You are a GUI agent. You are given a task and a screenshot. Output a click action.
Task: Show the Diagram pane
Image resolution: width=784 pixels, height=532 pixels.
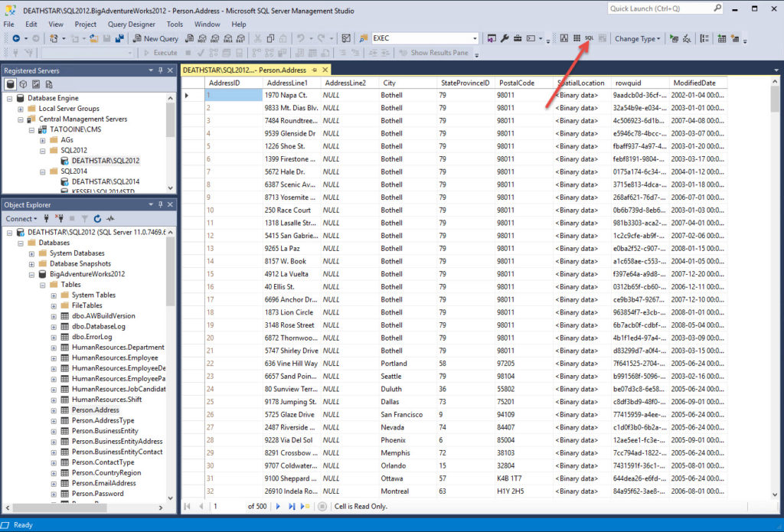[x=564, y=37]
